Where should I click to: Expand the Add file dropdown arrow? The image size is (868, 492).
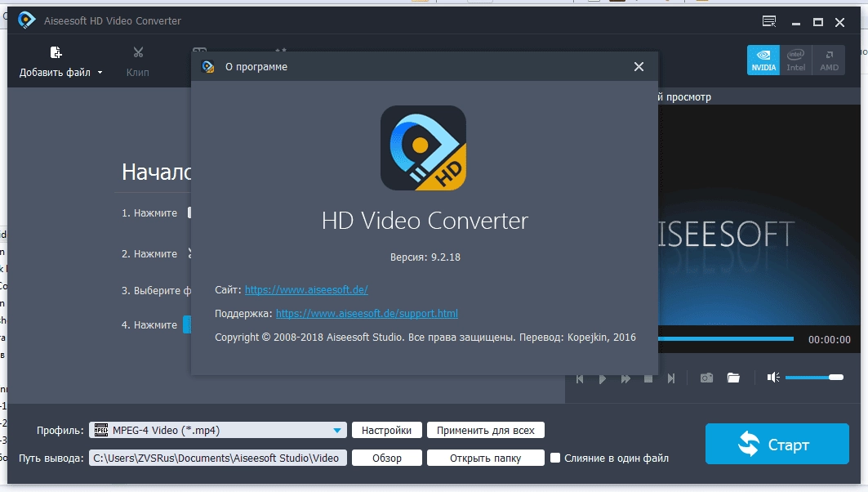click(x=100, y=73)
